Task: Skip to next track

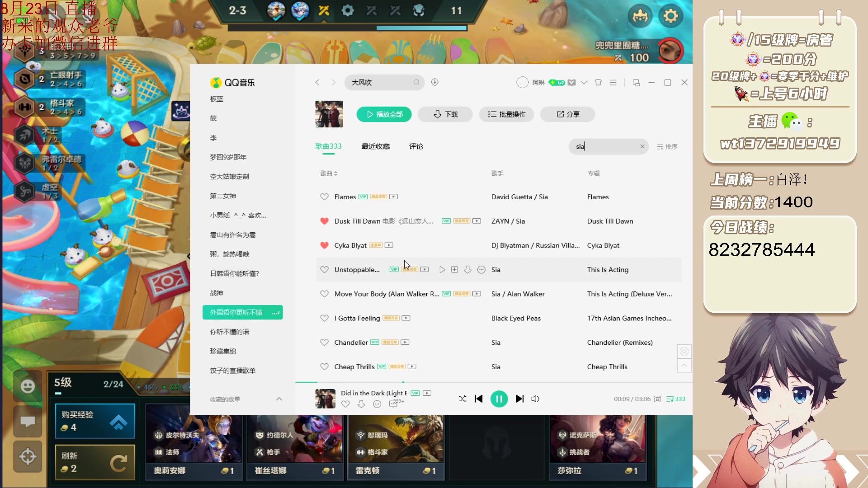Action: (x=520, y=399)
